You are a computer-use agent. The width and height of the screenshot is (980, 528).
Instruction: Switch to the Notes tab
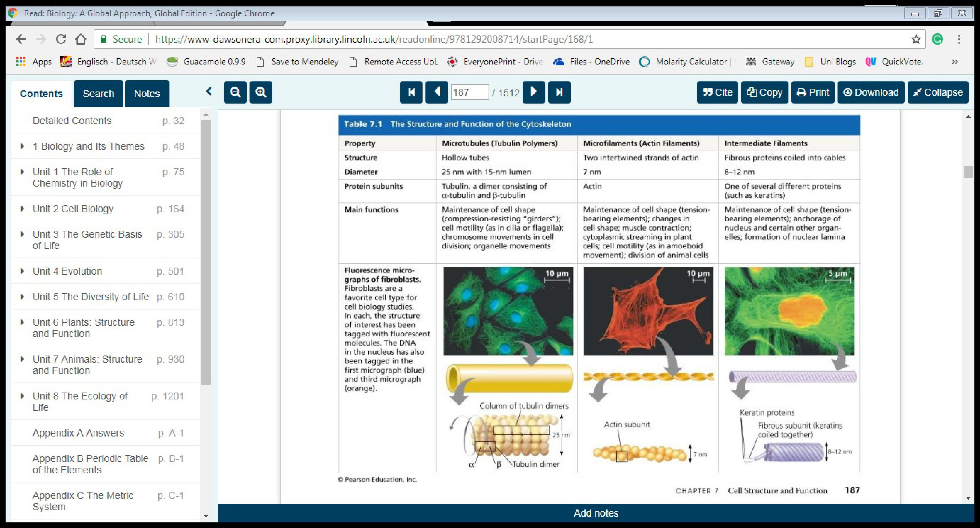click(x=147, y=94)
